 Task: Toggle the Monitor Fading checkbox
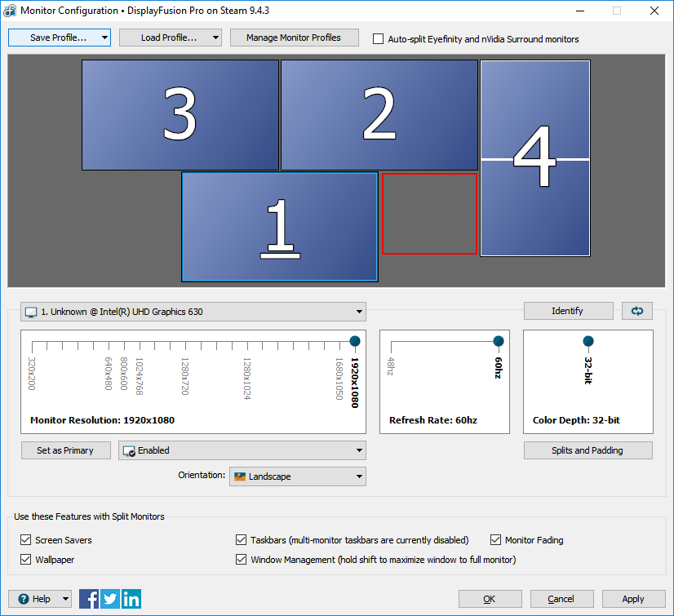tap(496, 540)
